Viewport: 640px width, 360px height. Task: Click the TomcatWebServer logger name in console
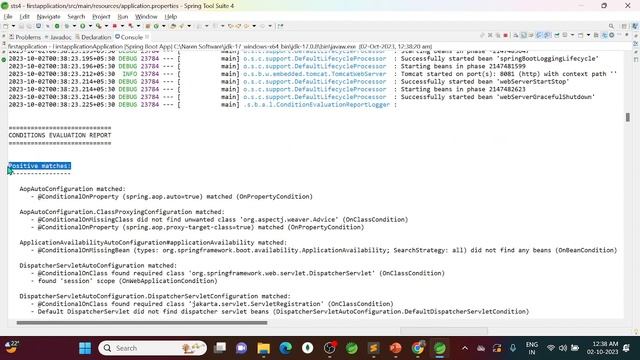[x=315, y=74]
